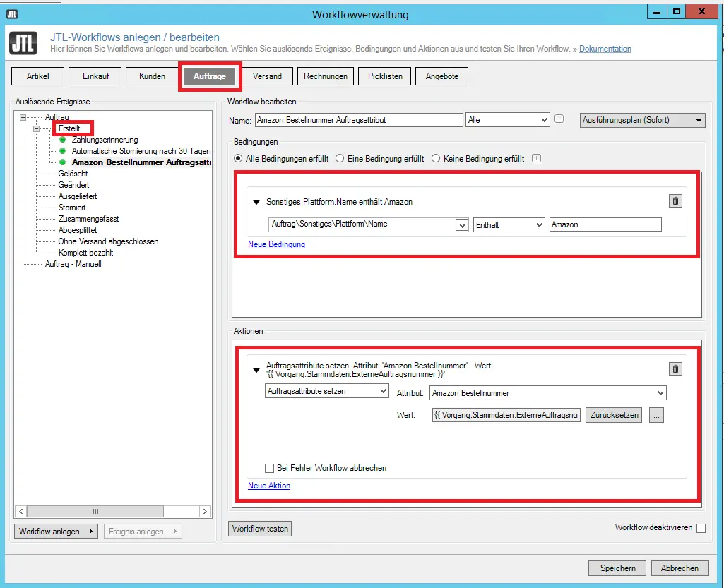Select Automatische Stornierung nach 30 Tagen workflow
724x588 pixels.
(141, 151)
